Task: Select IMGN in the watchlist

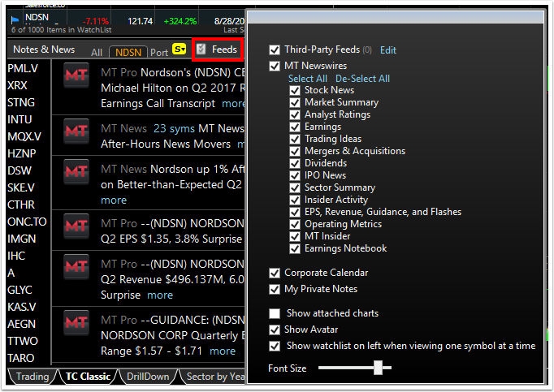Action: coord(22,239)
